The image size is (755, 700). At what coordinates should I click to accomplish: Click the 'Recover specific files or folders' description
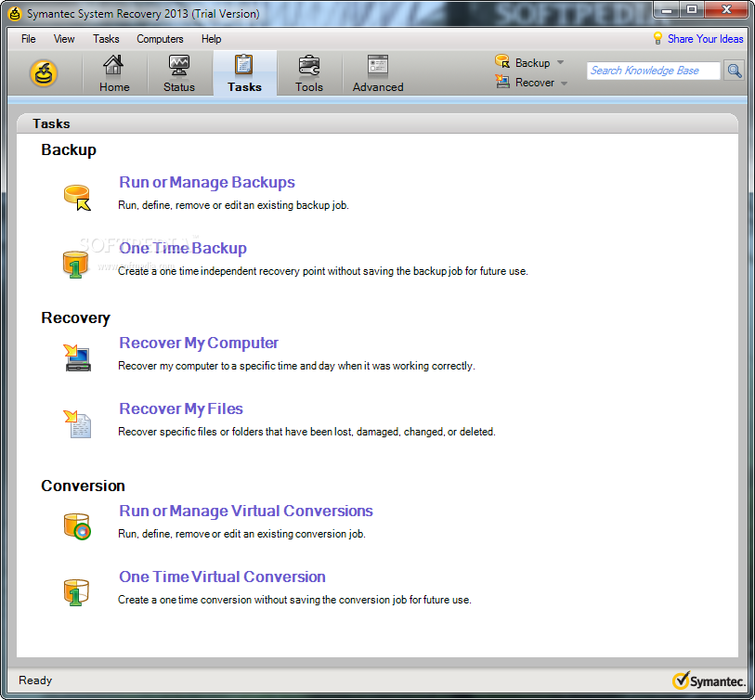pyautogui.click(x=306, y=432)
